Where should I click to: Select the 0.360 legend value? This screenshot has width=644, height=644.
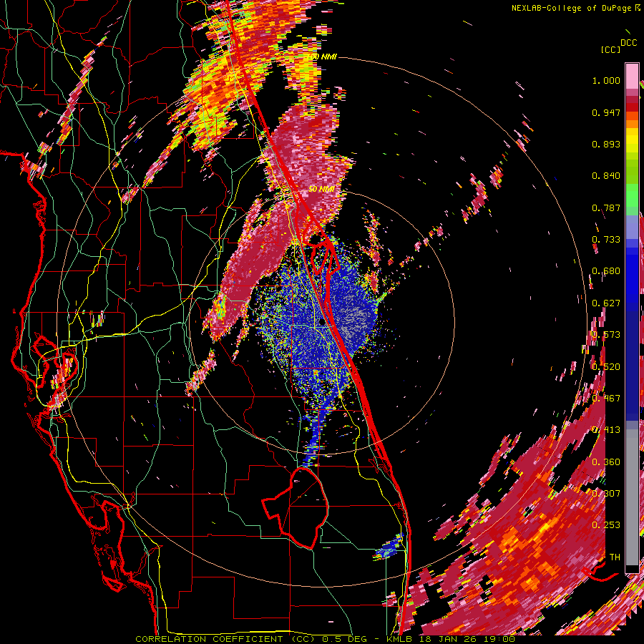[x=606, y=462]
